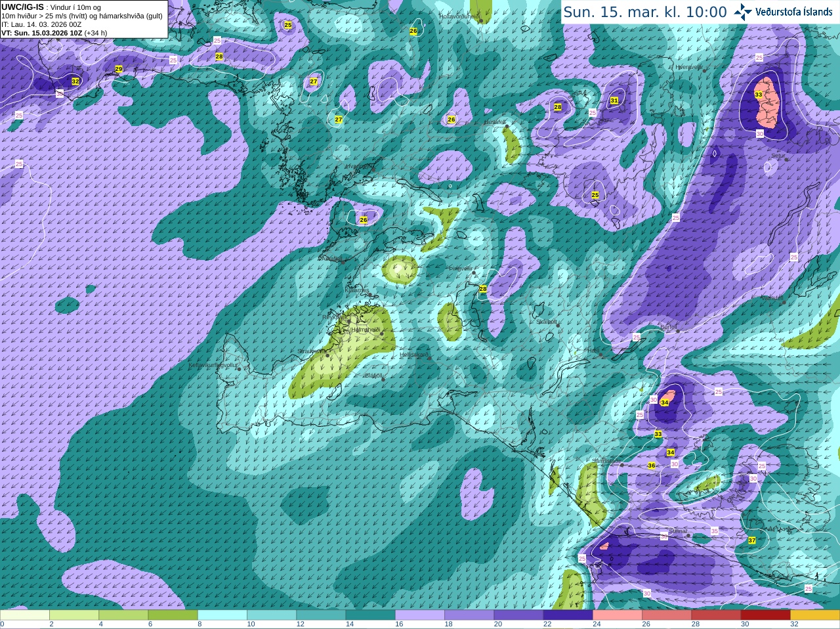Pick the 24–26 m/s pink legend swatch
840x629 pixels.
[x=618, y=615]
